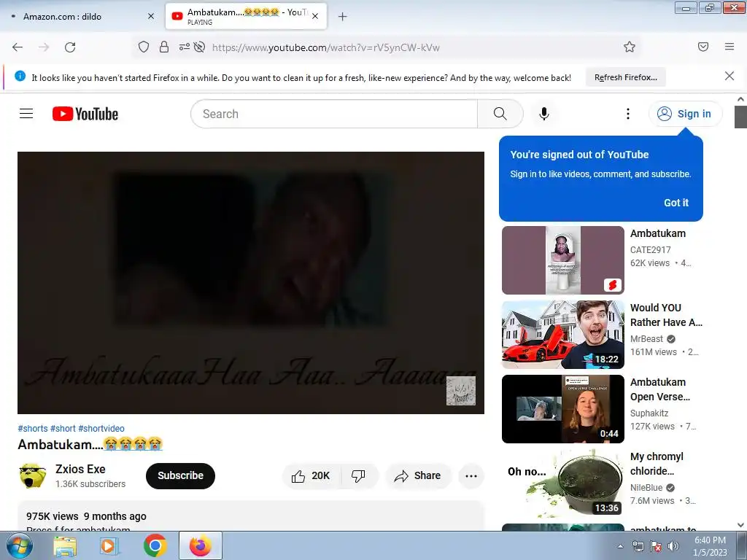Open Google Chrome from taskbar
The image size is (747, 560).
tap(155, 545)
